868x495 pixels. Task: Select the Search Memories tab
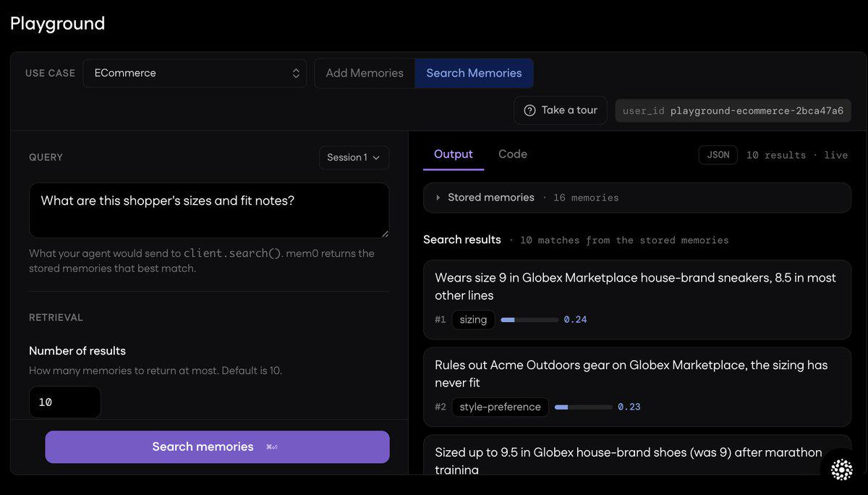pyautogui.click(x=474, y=73)
